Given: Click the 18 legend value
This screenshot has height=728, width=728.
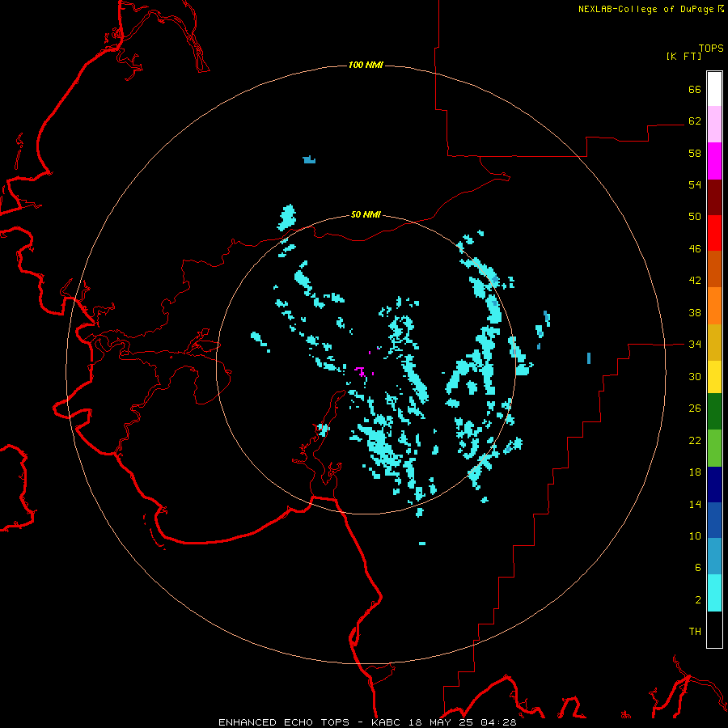Looking at the screenshot, I should pyautogui.click(x=695, y=472).
